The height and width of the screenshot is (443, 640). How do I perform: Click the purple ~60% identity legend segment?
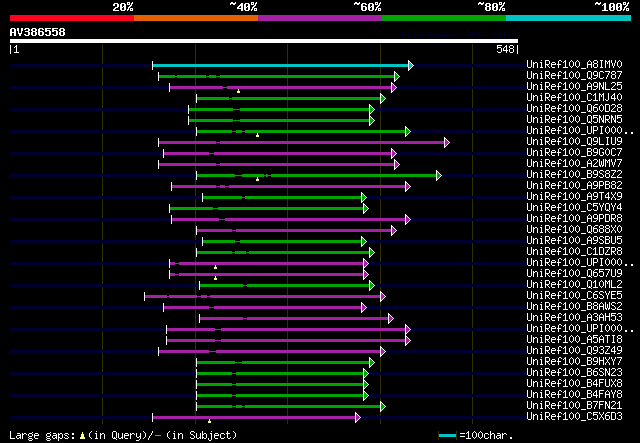[320, 18]
